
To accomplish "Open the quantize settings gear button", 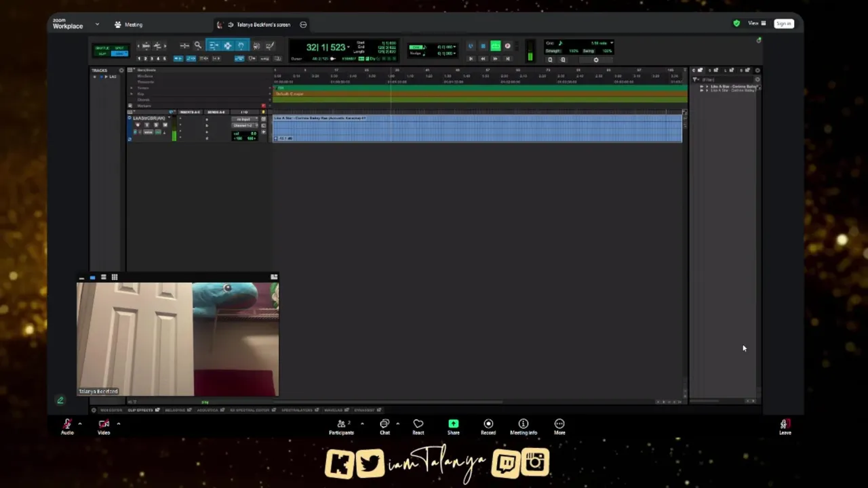I will [596, 60].
